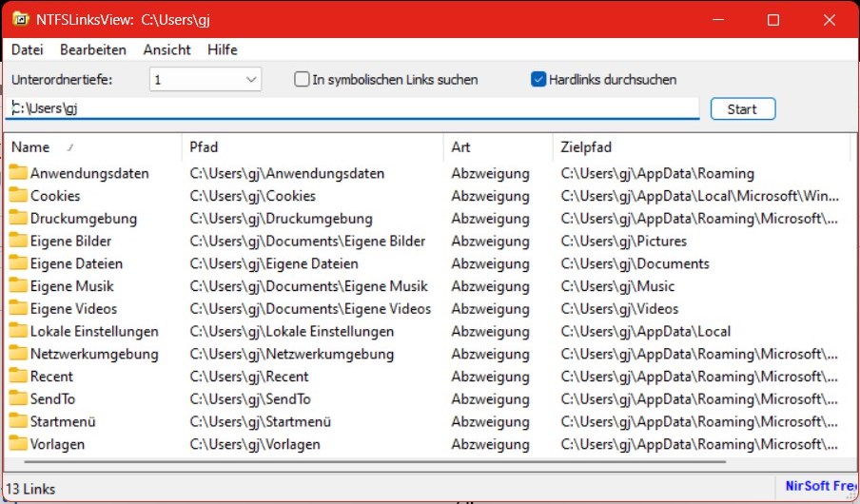This screenshot has width=860, height=504.
Task: Click target path C:\Users\gj\AppData\Local
Action: [646, 331]
